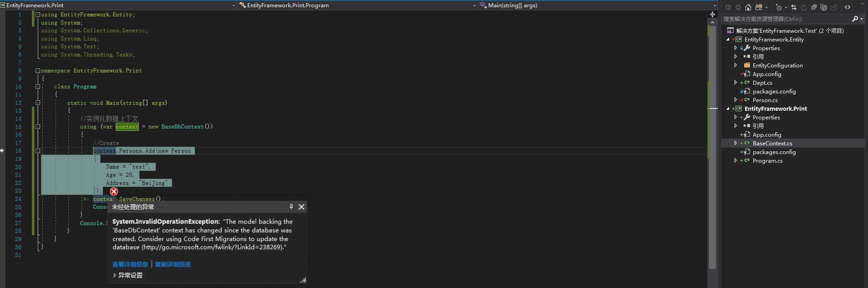The image size is (868, 288).
Task: Collapse the using directives block at line 1
Action: pos(38,15)
